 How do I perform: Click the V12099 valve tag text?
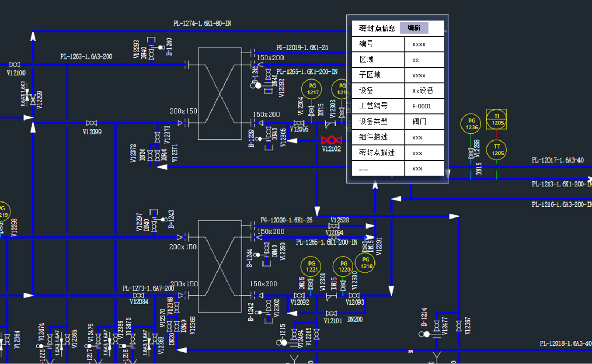pos(92,131)
